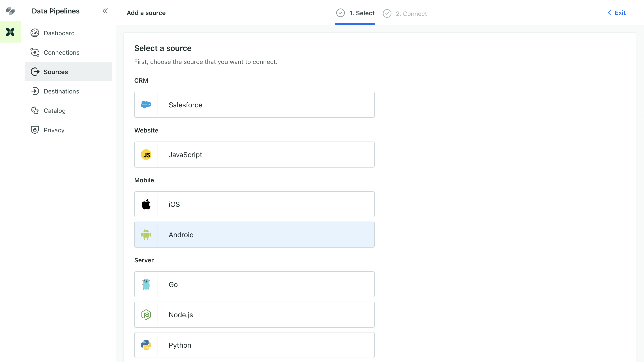This screenshot has width=644, height=362.
Task: Click the Exit link top right
Action: (x=620, y=13)
